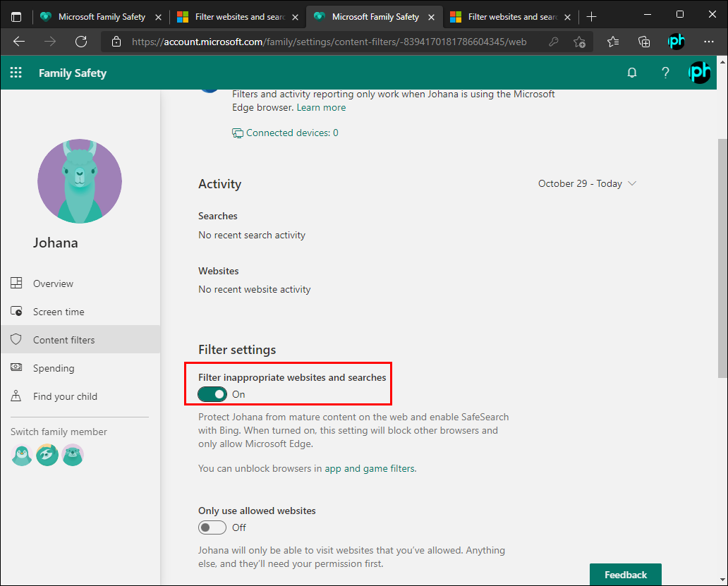Turn off Filter inappropriate websites toggle
The height and width of the screenshot is (586, 728).
(212, 394)
